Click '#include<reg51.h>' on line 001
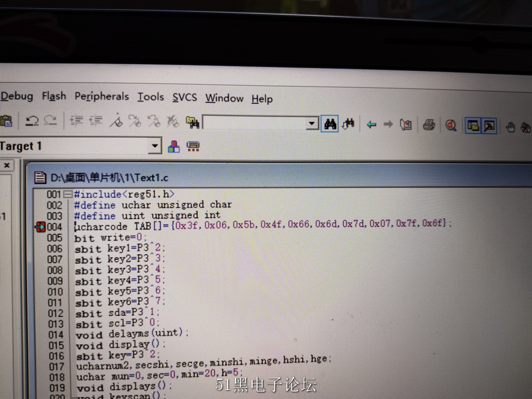This screenshot has width=532, height=399. (124, 194)
